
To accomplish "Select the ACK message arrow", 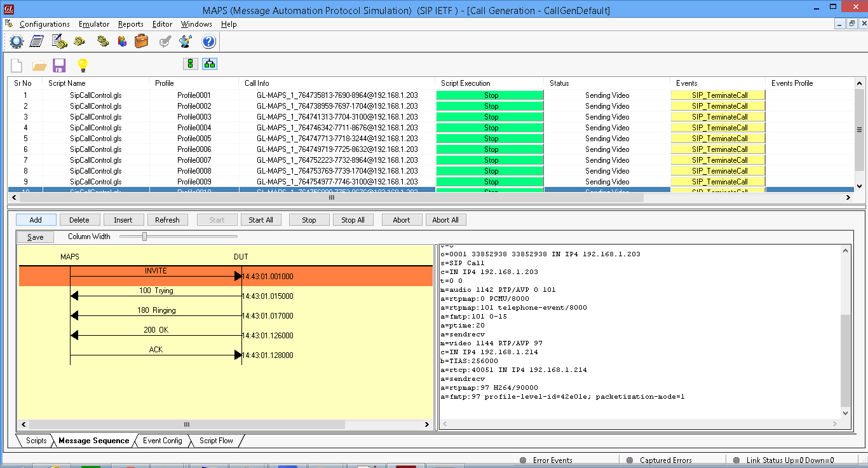I will coord(156,355).
